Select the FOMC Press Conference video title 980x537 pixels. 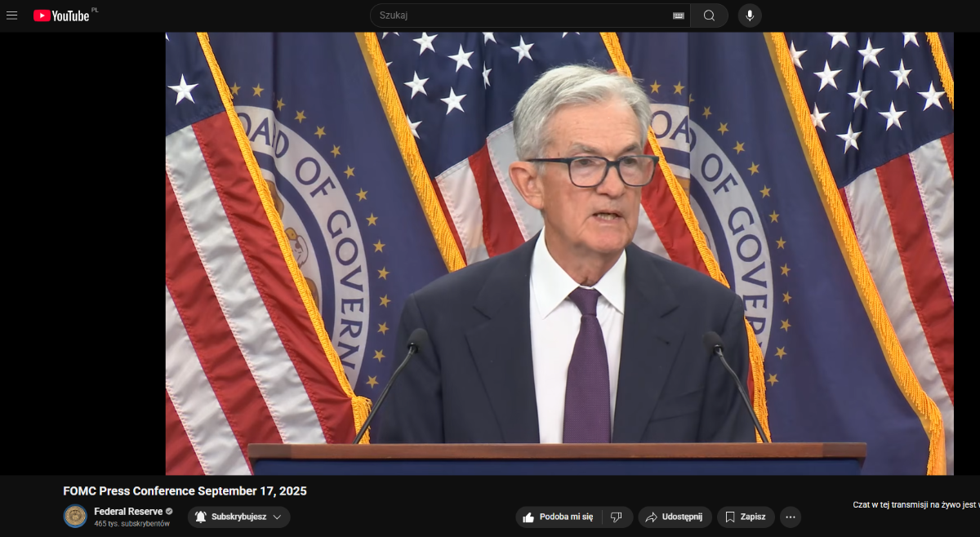(185, 491)
